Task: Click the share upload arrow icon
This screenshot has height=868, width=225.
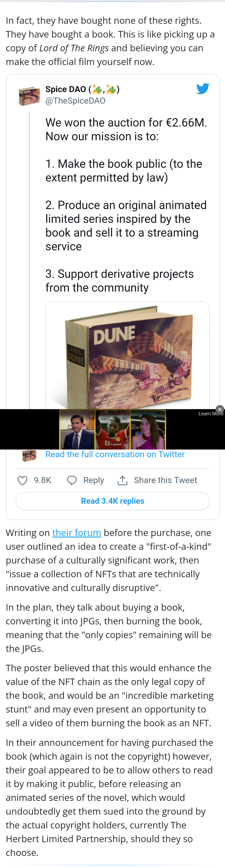Action: tap(122, 480)
